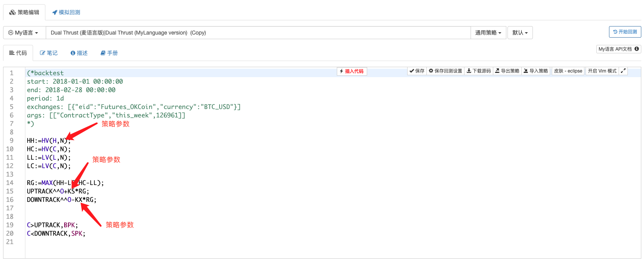Click the info icon beside API文档
The image size is (644, 261).
[637, 49]
